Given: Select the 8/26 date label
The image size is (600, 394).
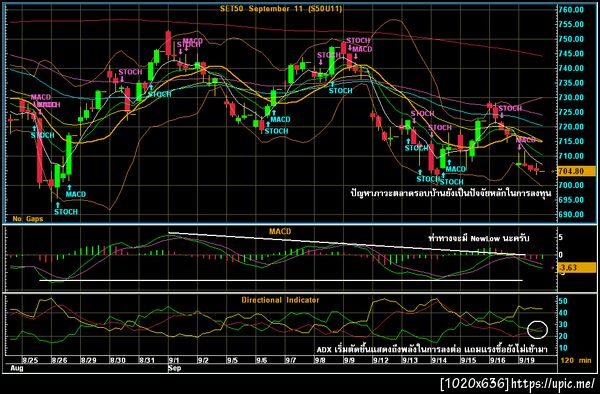Looking at the screenshot, I should [59, 360].
